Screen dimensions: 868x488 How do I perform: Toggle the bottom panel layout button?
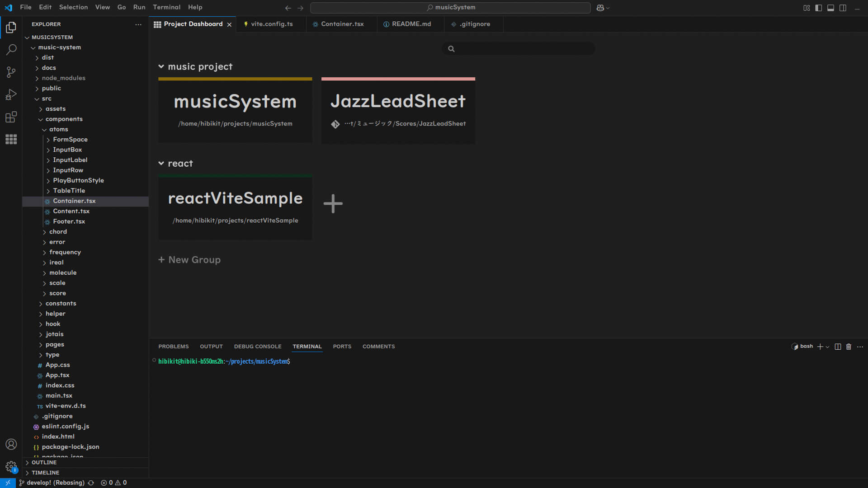click(x=830, y=8)
